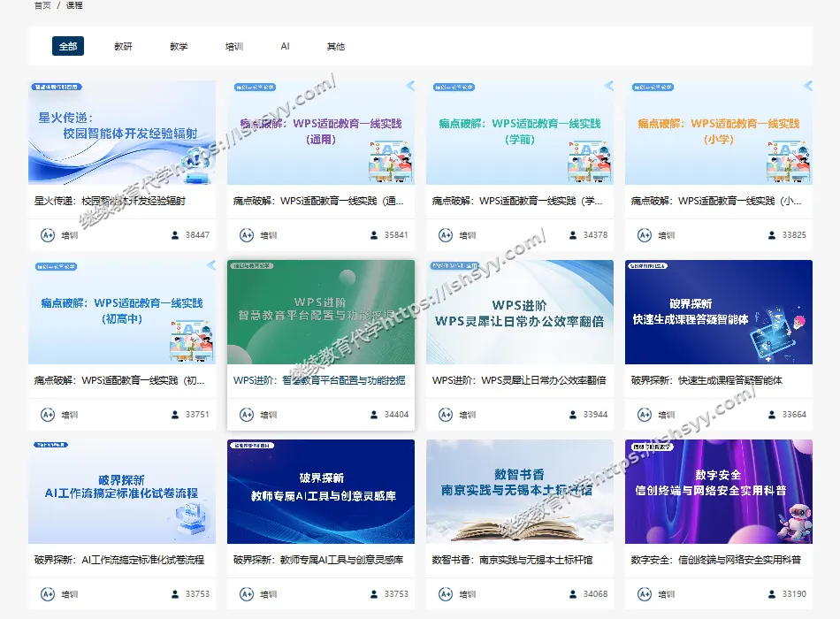The height and width of the screenshot is (619, 840).
Task: Open WPS灵犀让日常办公效率翻倍 thumbnail
Action: 520,312
